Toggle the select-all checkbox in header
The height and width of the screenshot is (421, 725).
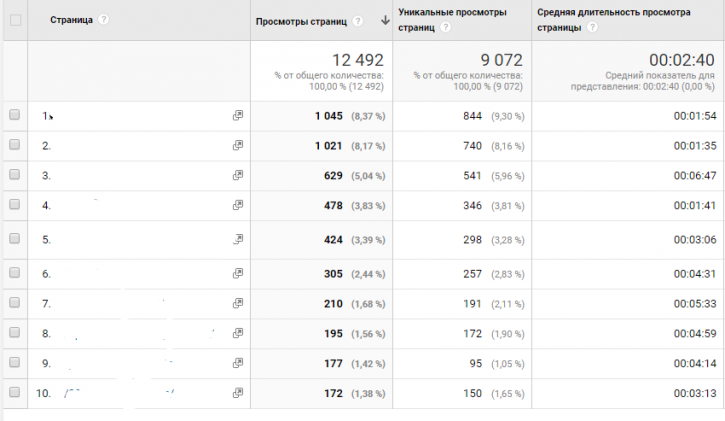pos(16,20)
